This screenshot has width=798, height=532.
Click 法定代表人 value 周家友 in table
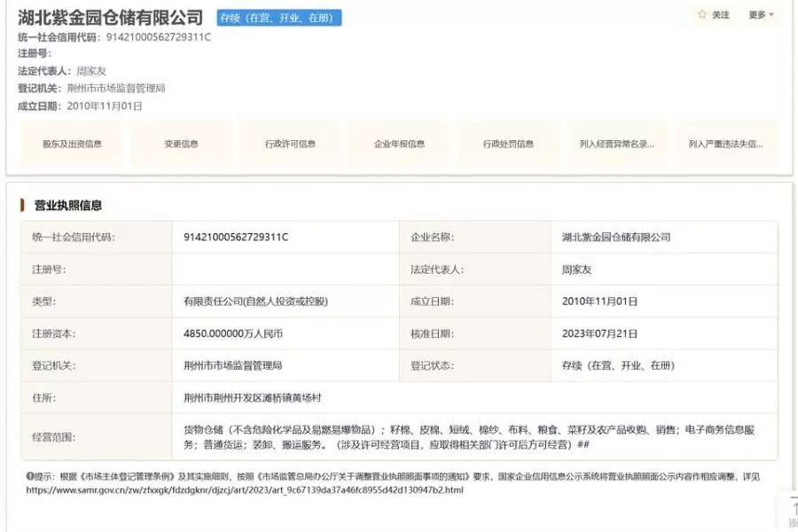(576, 270)
